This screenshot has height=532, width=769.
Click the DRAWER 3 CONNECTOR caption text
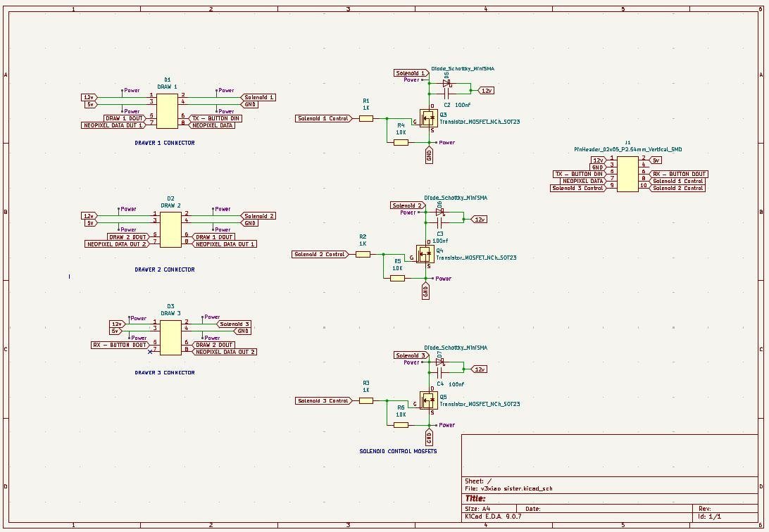165,373
